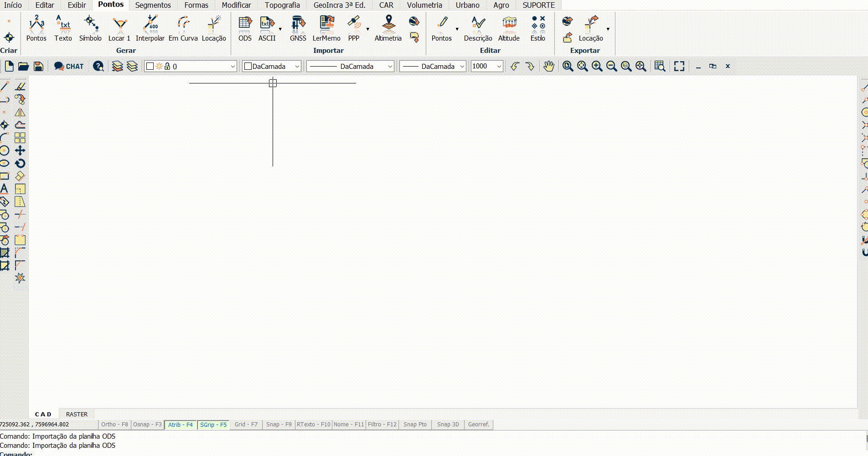868x456 pixels.
Task: Toggle Ortho mode in the status bar
Action: point(114,425)
